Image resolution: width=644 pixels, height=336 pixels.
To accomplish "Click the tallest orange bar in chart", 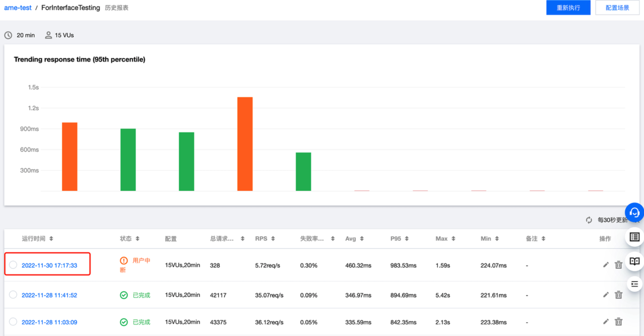I will [245, 144].
